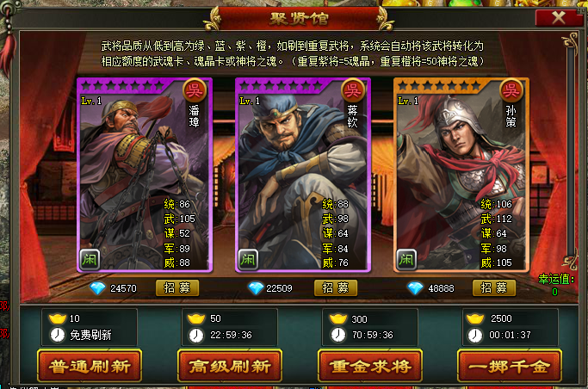Viewport: 588px width, 389px height.
Task: Click the diamond icon beside 48888
Action: (x=415, y=288)
